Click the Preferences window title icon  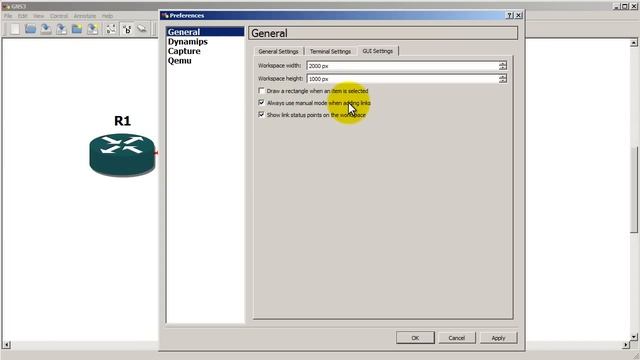coord(165,16)
